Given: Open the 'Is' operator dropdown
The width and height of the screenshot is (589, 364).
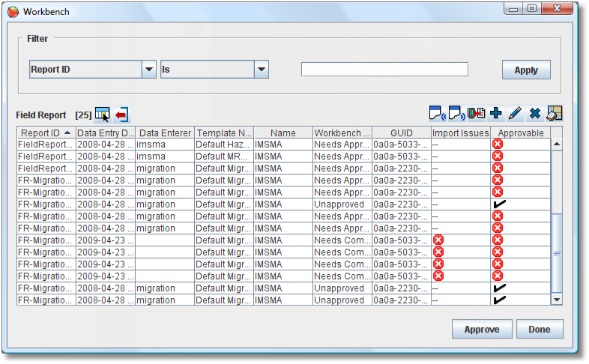Looking at the screenshot, I should click(x=261, y=70).
